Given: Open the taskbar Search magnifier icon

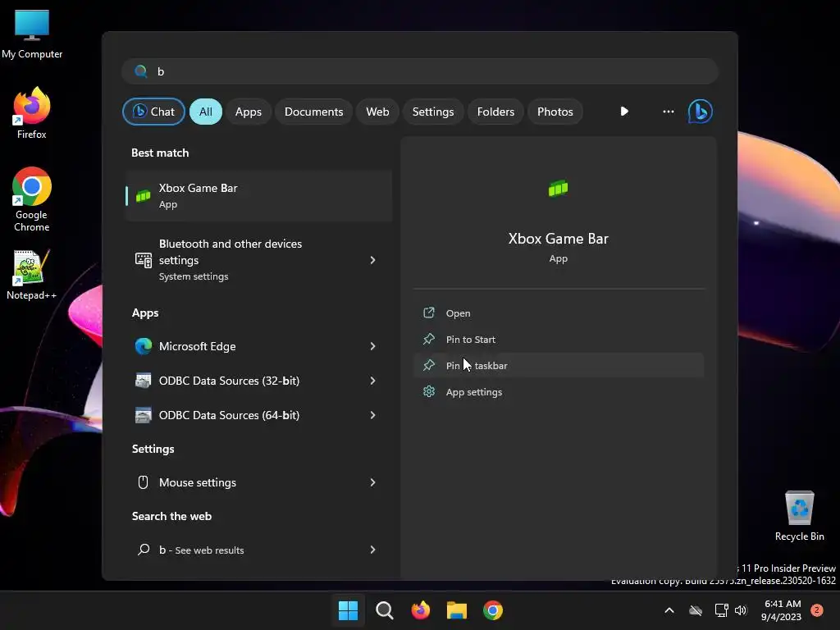Looking at the screenshot, I should pos(384,610).
